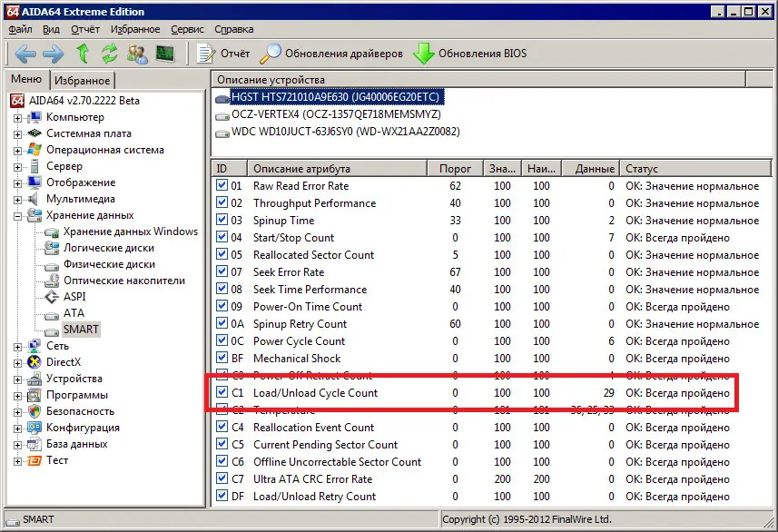
Task: Click the blue Forward arrow icon
Action: pyautogui.click(x=53, y=54)
